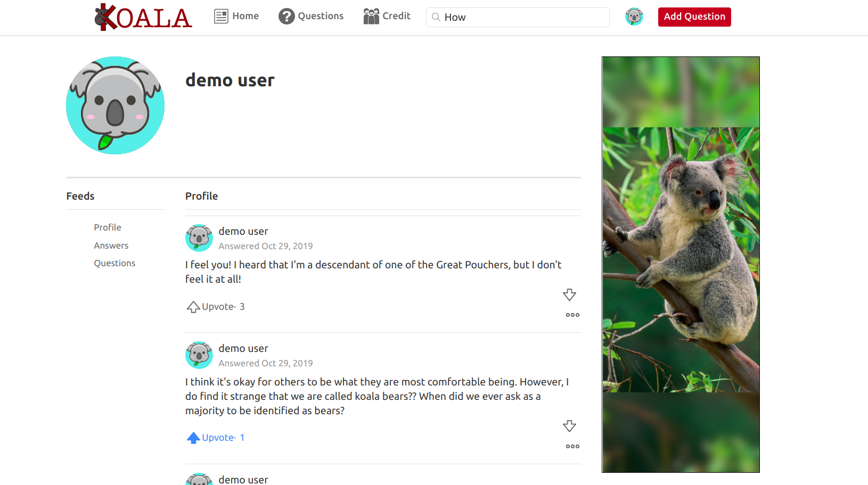868x485 pixels.
Task: Select Questions in the Feeds sidebar
Action: tap(114, 263)
